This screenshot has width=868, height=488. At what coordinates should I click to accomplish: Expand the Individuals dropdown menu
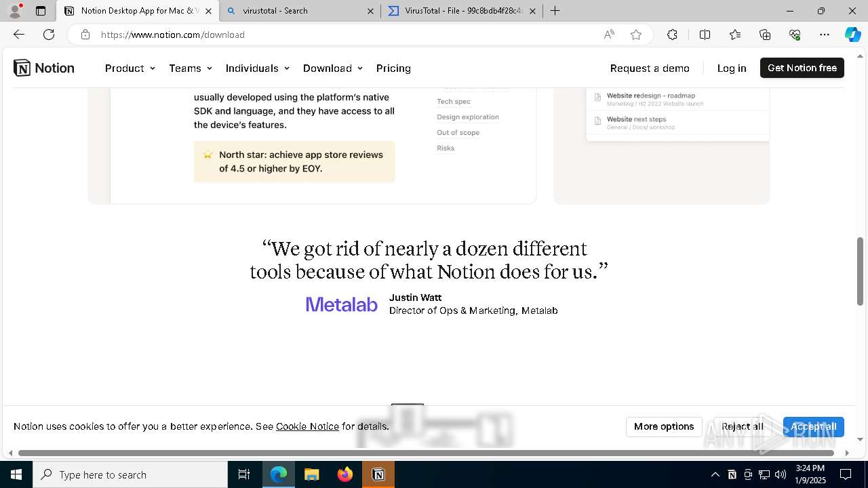pyautogui.click(x=258, y=68)
